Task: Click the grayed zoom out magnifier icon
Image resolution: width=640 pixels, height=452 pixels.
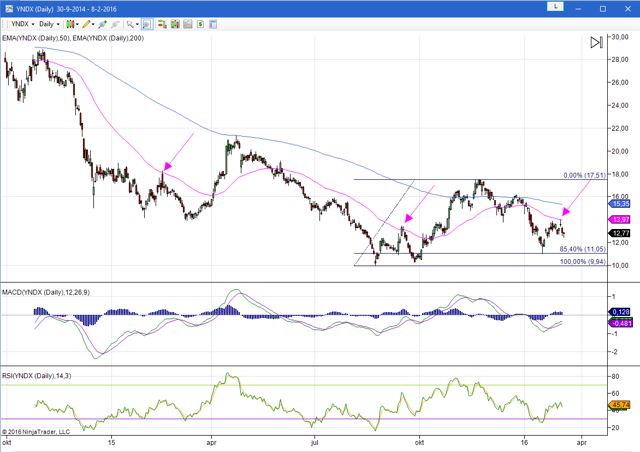Action: 115,24
